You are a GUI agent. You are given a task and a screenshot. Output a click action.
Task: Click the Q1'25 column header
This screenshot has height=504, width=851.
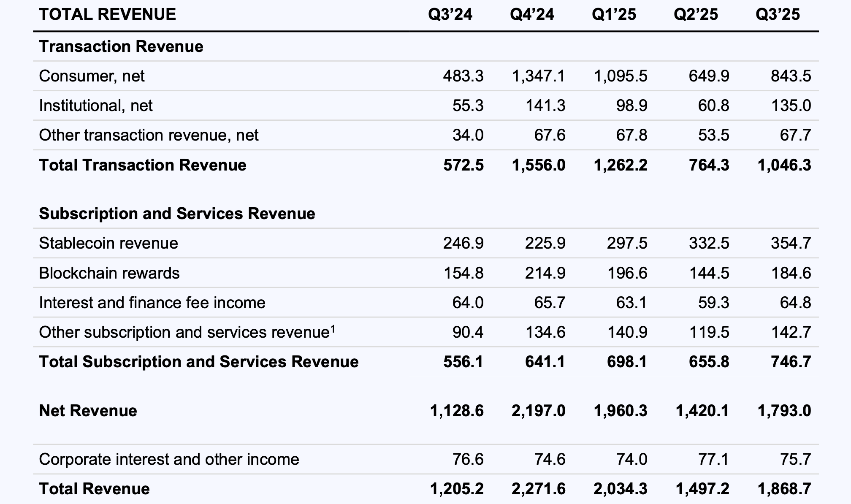614,15
